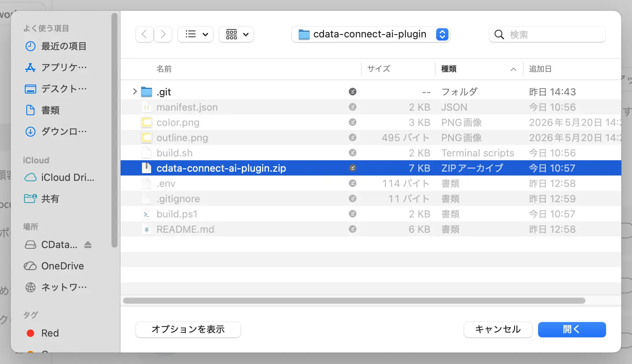Screen dimensions: 632x364
Task: Go back with the left chevron button
Action: (144, 34)
